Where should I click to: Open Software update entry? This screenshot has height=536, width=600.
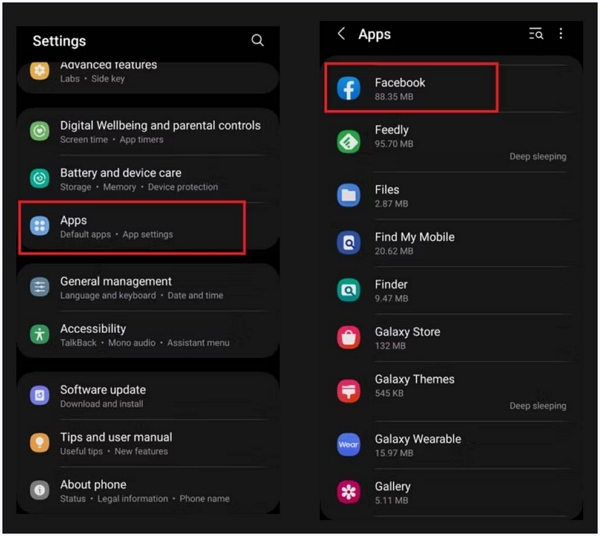148,396
